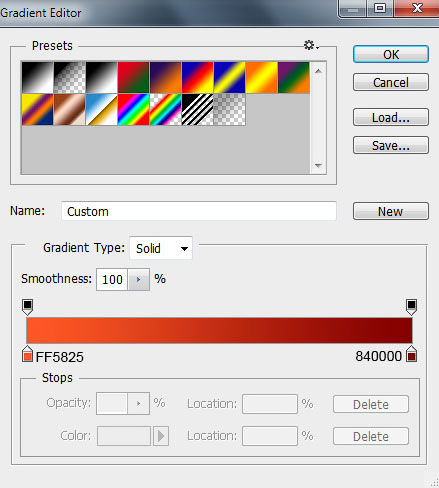Choose the violet-to-orange gradient preset
Image resolution: width=439 pixels, height=488 pixels.
(165, 77)
